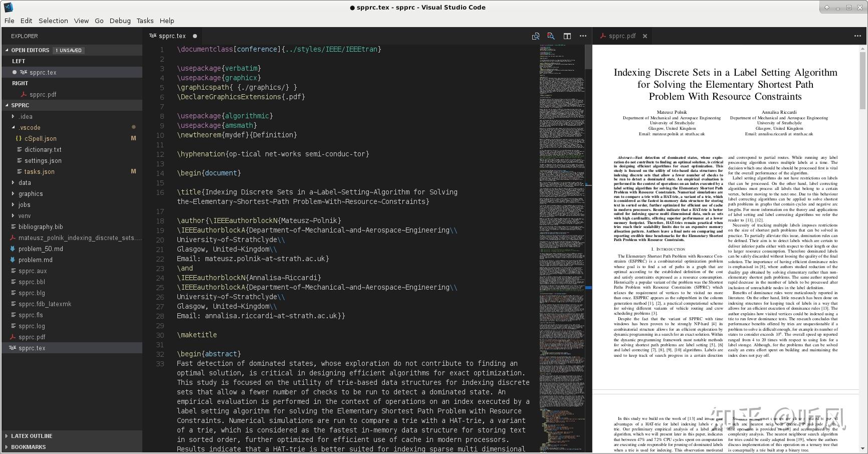Split the editor using the split editor icon

[567, 36]
